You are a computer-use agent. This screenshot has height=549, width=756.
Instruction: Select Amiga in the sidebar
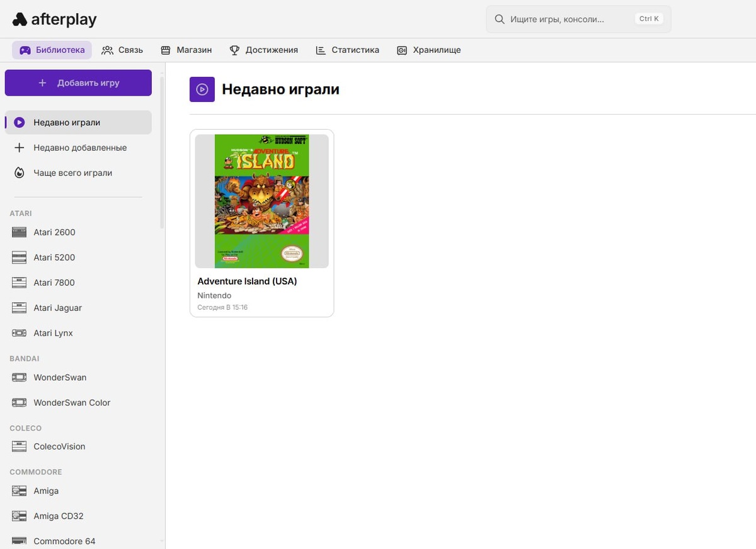click(x=78, y=491)
